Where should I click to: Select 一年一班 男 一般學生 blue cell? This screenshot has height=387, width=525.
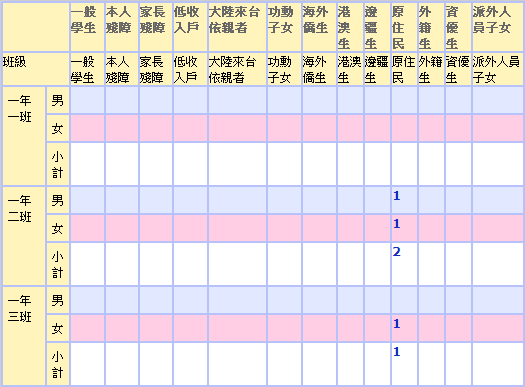[87, 100]
